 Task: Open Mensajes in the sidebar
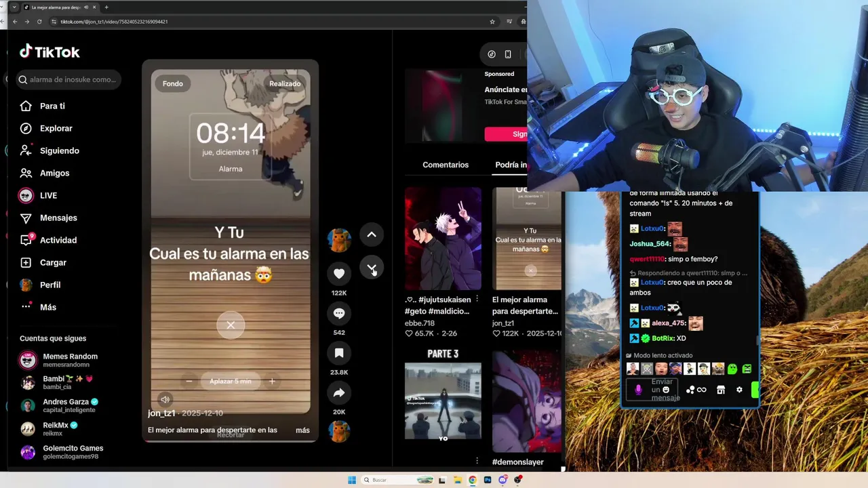(58, 218)
